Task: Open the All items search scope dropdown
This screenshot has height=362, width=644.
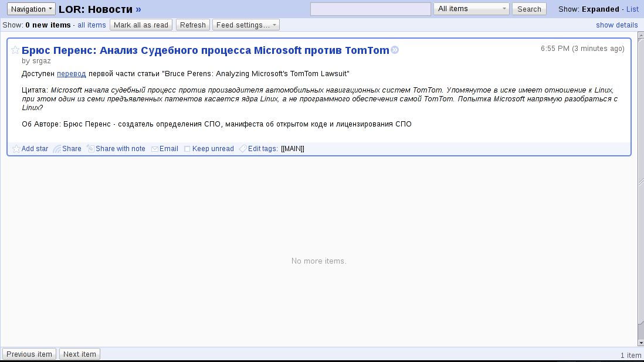Action: pos(472,9)
